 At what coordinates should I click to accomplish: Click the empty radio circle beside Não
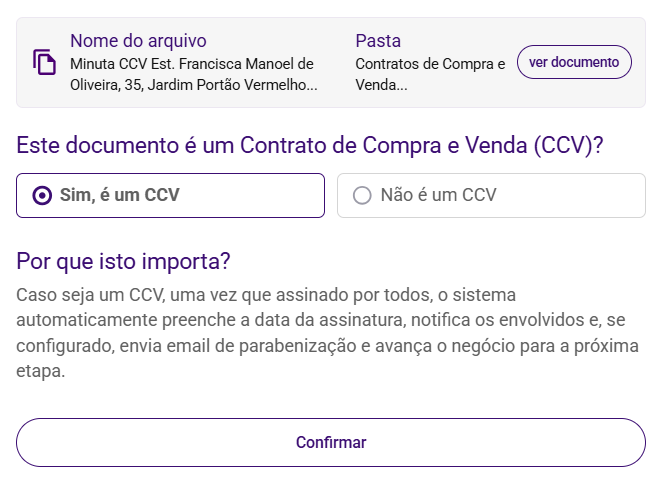click(362, 195)
